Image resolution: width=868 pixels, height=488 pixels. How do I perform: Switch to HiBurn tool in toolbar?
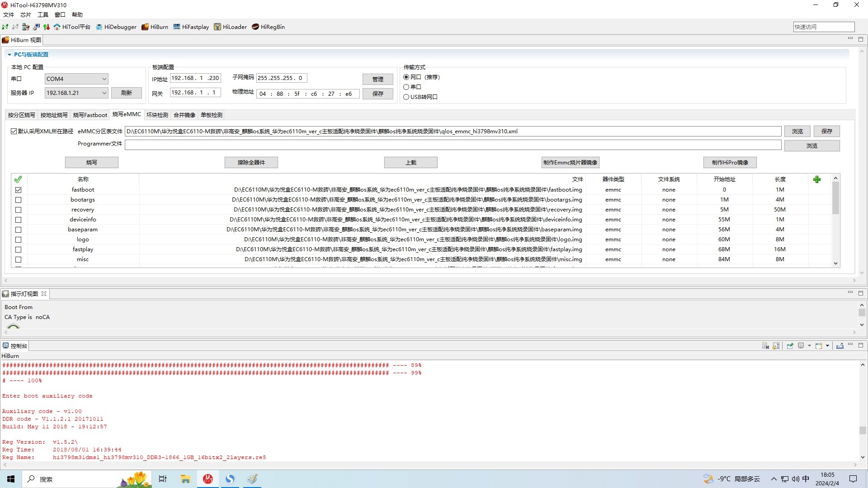click(x=155, y=27)
